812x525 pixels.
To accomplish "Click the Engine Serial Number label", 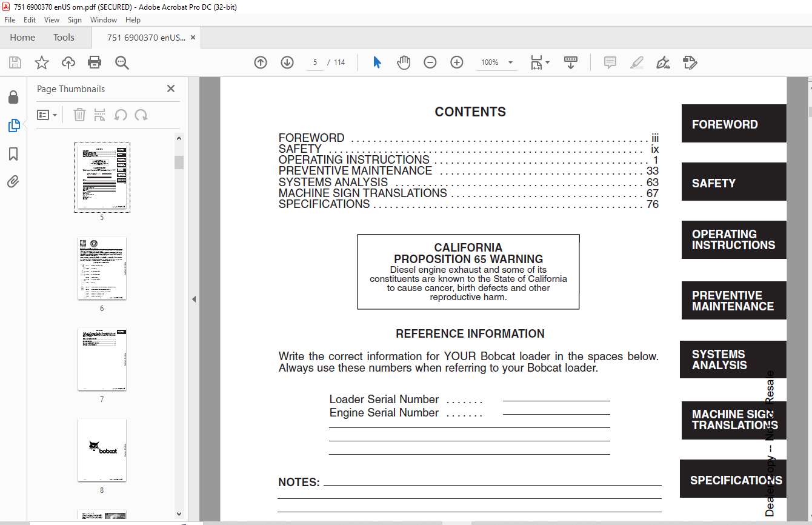I will [x=384, y=412].
